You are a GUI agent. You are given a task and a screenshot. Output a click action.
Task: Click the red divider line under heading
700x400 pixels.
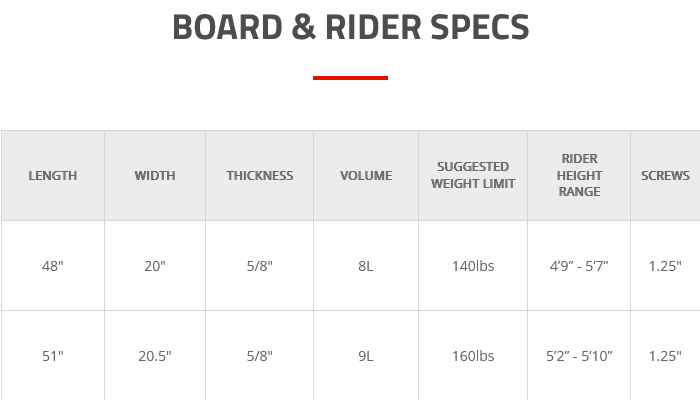[x=350, y=78]
